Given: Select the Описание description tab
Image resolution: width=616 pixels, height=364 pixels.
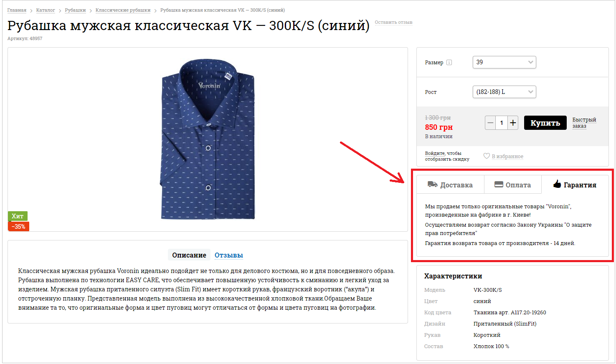Looking at the screenshot, I should coord(189,255).
